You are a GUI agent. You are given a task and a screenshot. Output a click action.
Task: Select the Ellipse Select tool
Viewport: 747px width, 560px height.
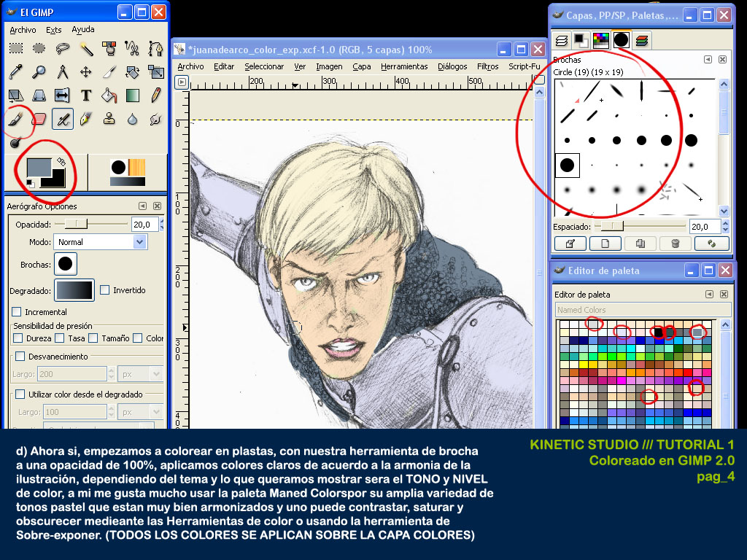(39, 48)
